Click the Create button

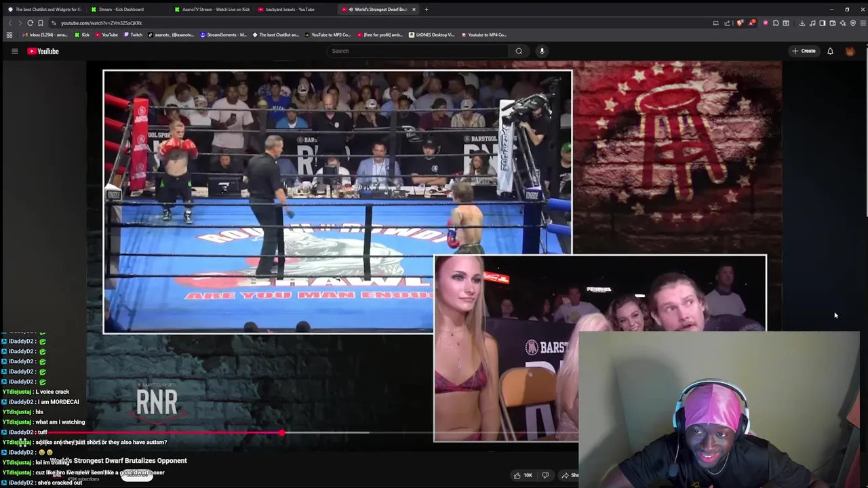click(804, 51)
